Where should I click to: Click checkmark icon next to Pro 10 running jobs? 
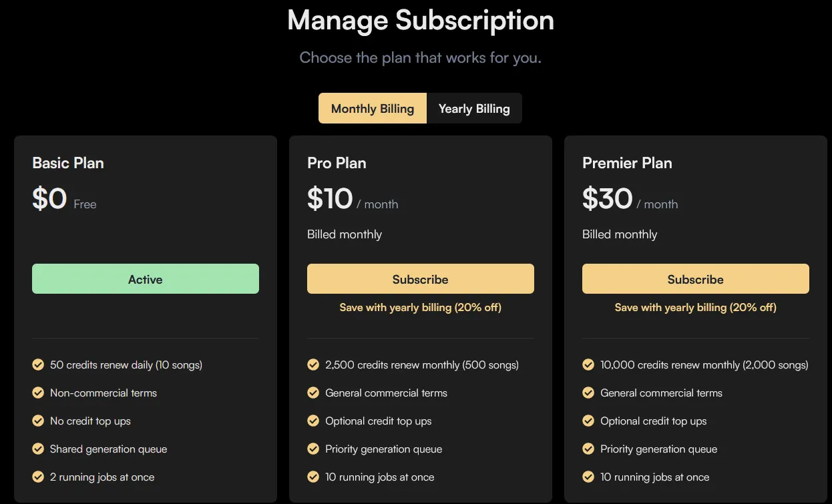[x=313, y=477]
